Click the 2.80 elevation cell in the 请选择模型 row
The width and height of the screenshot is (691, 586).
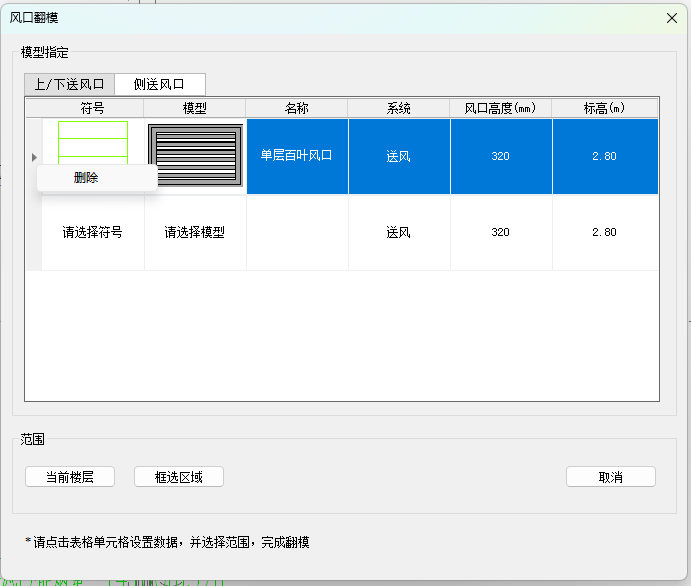tap(604, 232)
